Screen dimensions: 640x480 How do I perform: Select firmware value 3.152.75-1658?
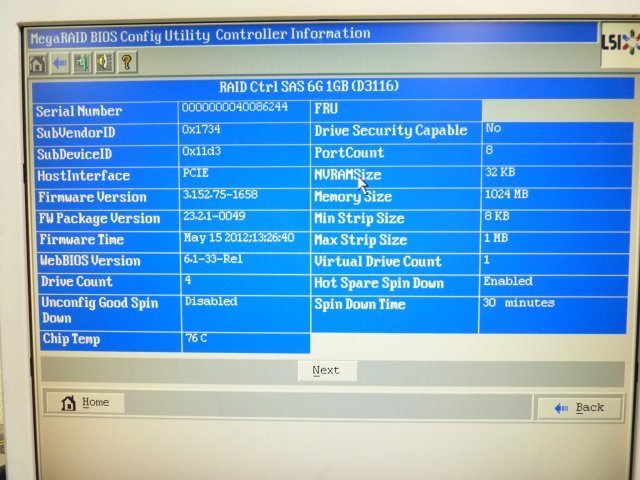[220, 194]
